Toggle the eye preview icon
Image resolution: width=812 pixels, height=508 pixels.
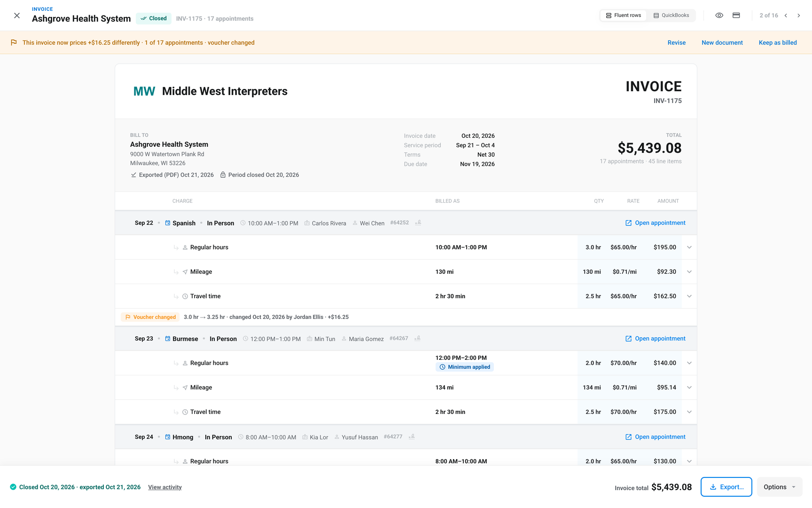(x=719, y=16)
